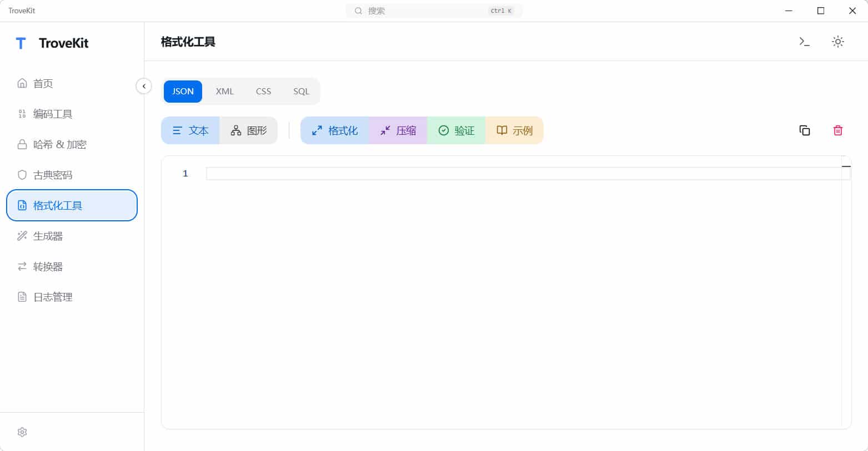Click the 示例 example button
The width and height of the screenshot is (868, 451).
tap(514, 130)
